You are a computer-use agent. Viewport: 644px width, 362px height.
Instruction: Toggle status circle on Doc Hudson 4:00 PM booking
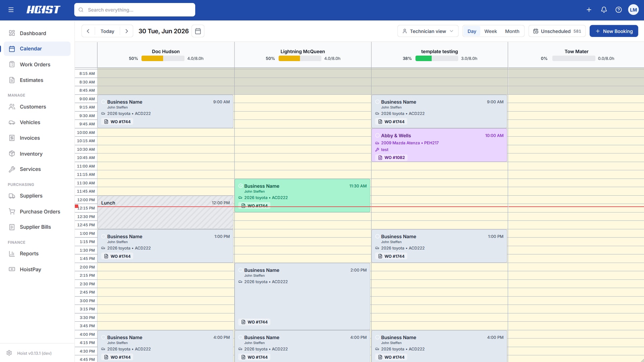click(103, 337)
